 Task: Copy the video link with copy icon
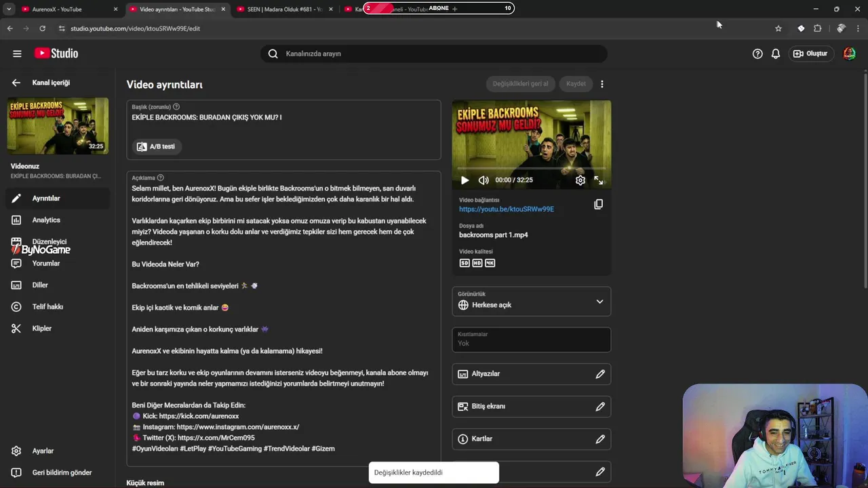point(598,204)
